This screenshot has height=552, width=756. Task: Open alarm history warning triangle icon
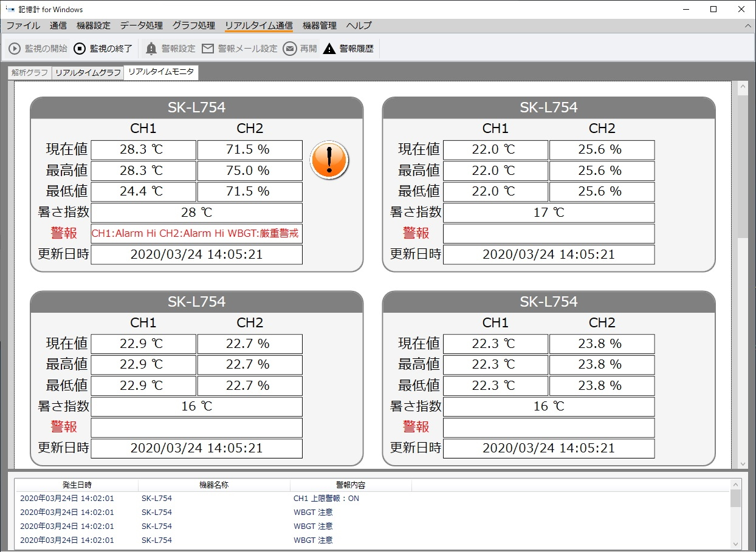coord(329,49)
